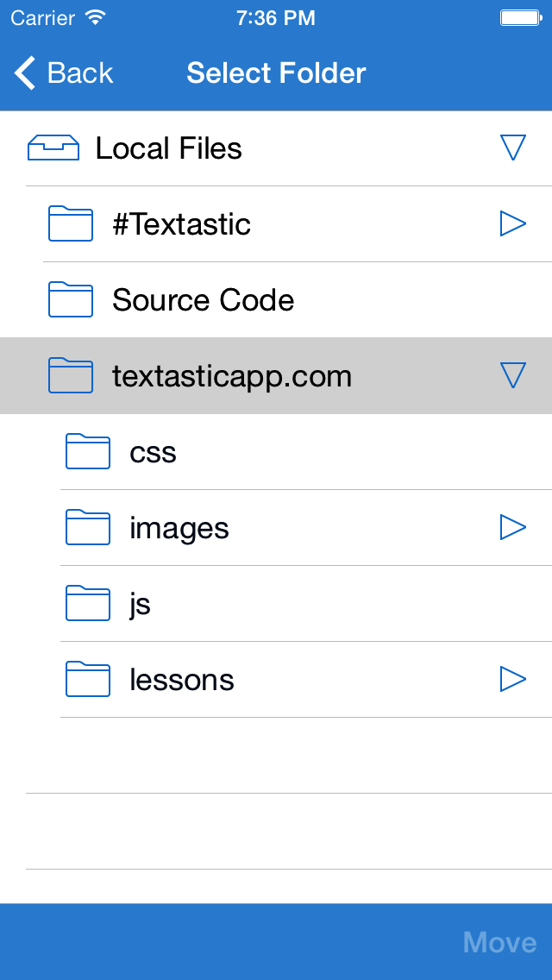Viewport: 552px width, 980px height.
Task: Tap the textasticapp.com folder icon
Action: 71,376
